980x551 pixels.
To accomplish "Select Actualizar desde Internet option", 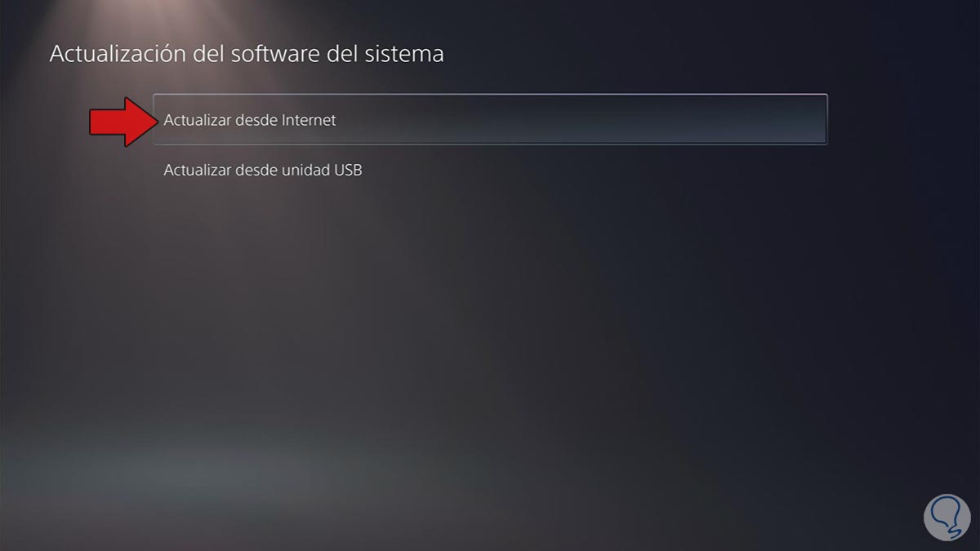I will 490,120.
